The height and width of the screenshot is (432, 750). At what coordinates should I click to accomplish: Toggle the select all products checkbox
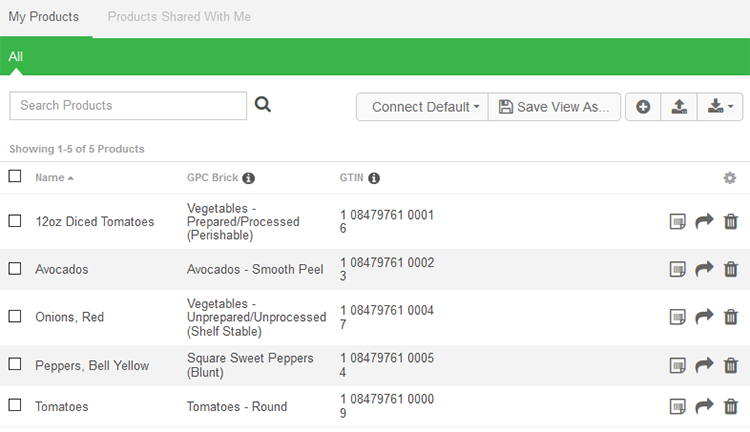[15, 176]
